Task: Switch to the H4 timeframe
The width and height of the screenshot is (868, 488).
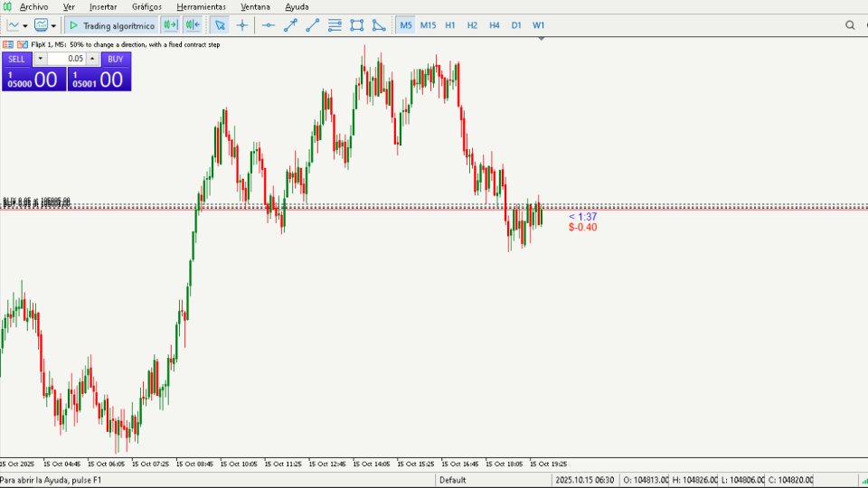Action: pyautogui.click(x=495, y=25)
